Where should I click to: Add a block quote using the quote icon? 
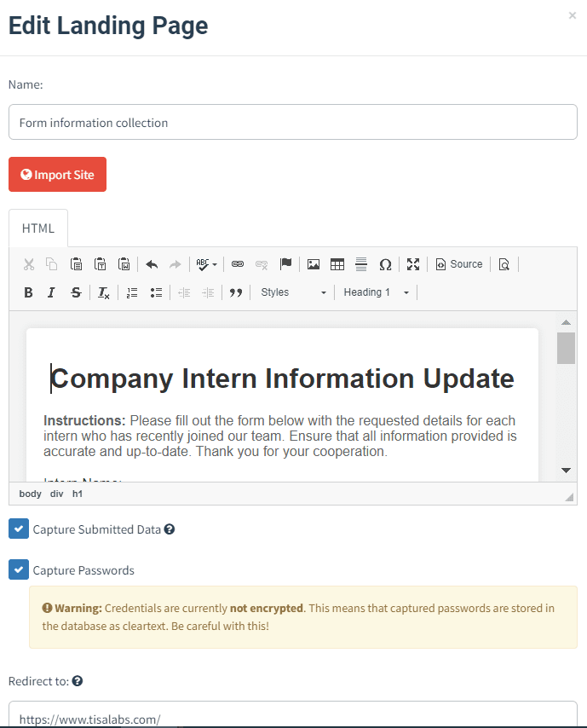pyautogui.click(x=236, y=292)
